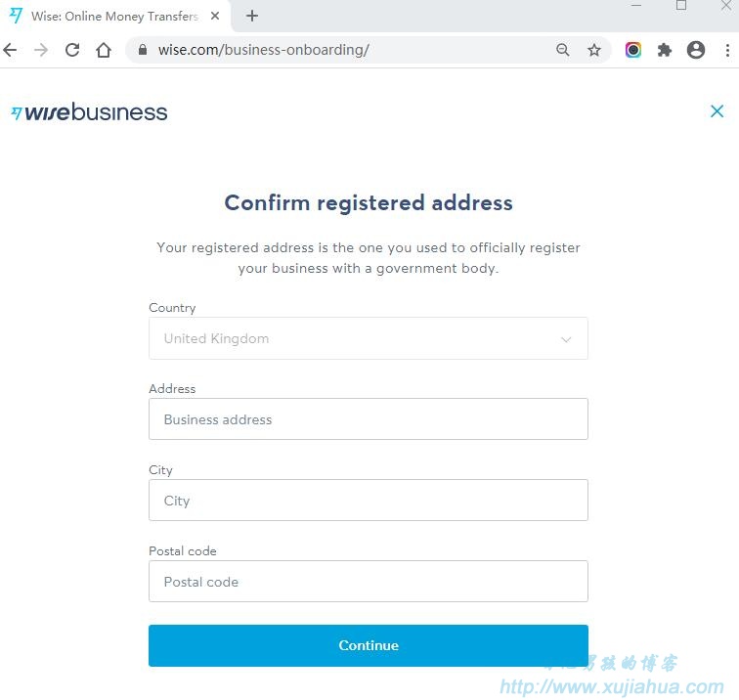Open the browser home page icon
739x700 pixels.
[104, 50]
